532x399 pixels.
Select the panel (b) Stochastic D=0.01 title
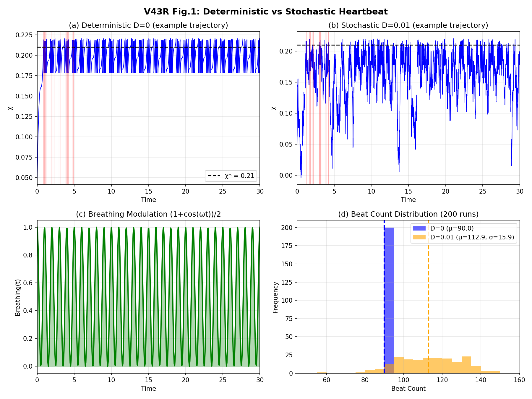coord(408,25)
